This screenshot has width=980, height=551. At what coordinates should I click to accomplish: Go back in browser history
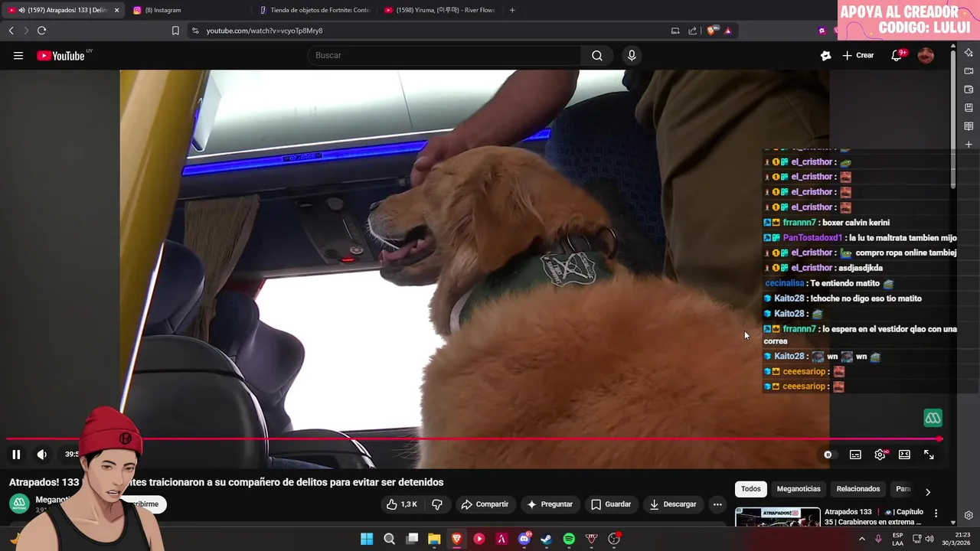click(x=11, y=31)
